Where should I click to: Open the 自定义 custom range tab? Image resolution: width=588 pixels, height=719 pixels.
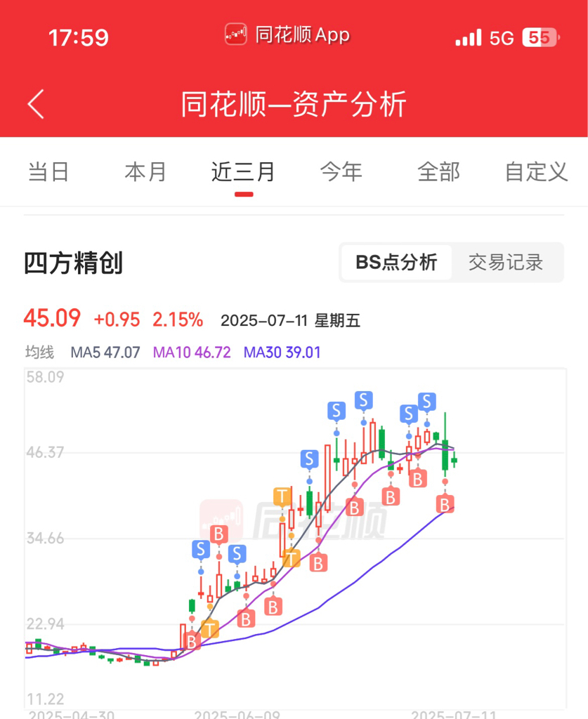coord(537,172)
